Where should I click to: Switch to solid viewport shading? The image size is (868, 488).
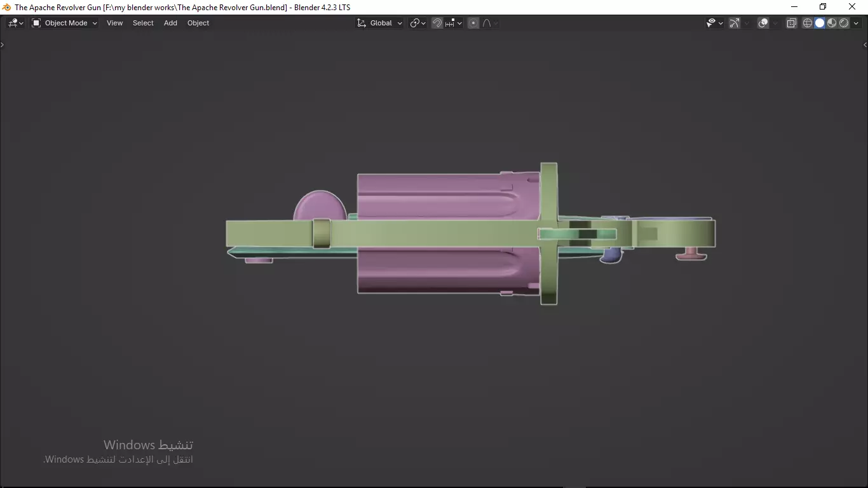pos(820,23)
